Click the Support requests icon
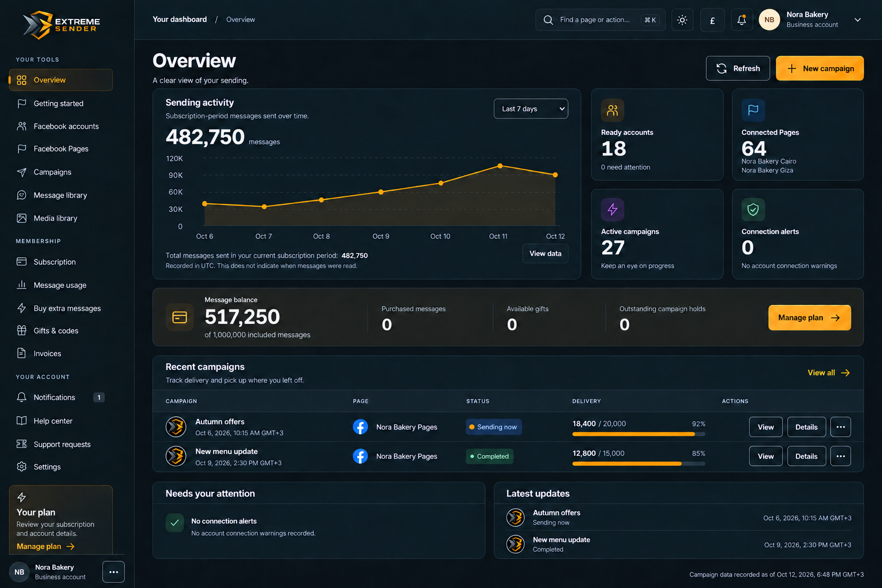This screenshot has height=588, width=882. coord(22,444)
